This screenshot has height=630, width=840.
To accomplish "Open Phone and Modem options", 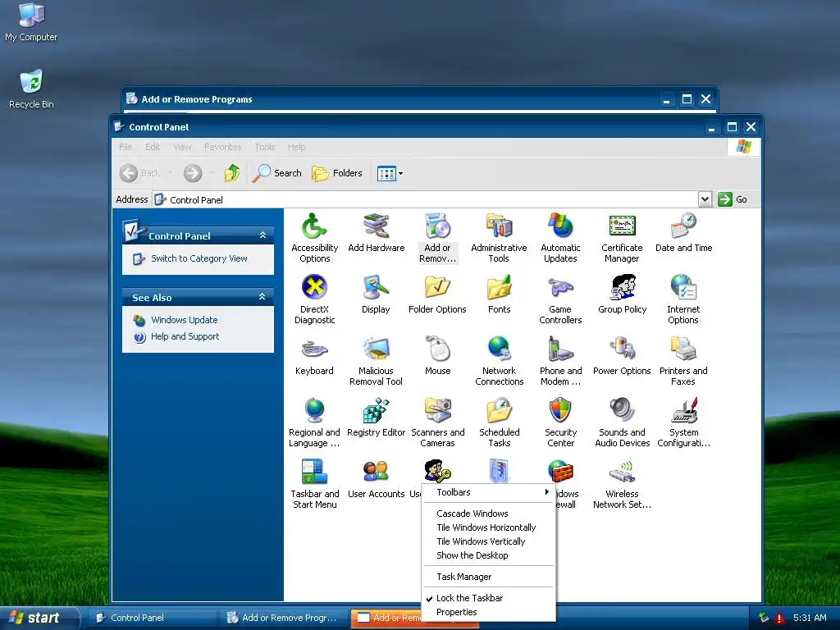I will tap(560, 362).
